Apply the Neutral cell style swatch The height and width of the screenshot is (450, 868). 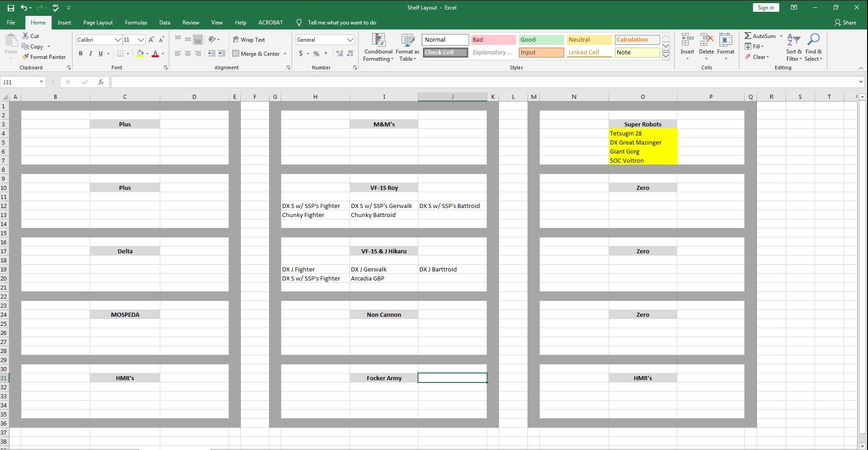coord(589,40)
